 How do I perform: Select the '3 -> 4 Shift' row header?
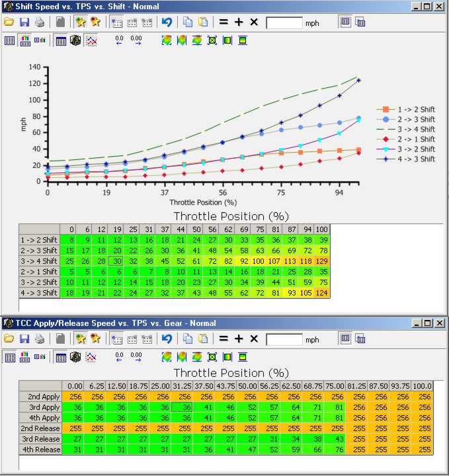click(x=39, y=260)
